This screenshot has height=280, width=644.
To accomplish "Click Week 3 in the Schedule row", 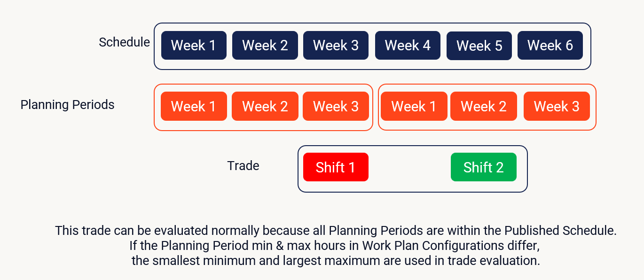I will [336, 46].
